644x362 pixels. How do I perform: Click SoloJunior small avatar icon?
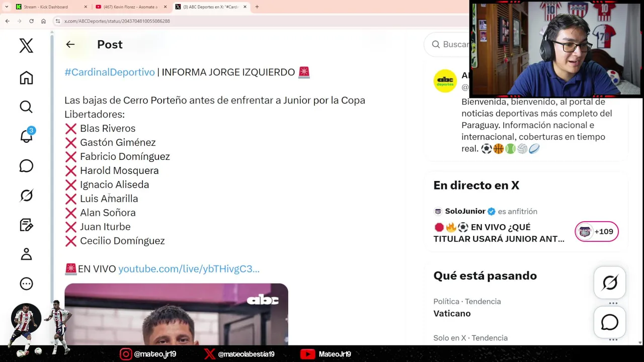[x=438, y=211]
